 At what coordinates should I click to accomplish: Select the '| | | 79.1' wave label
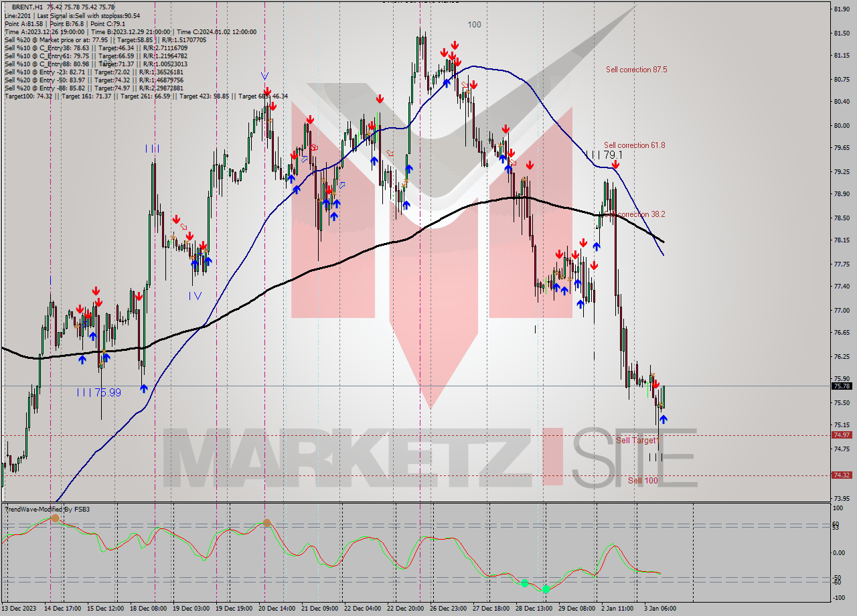click(604, 155)
